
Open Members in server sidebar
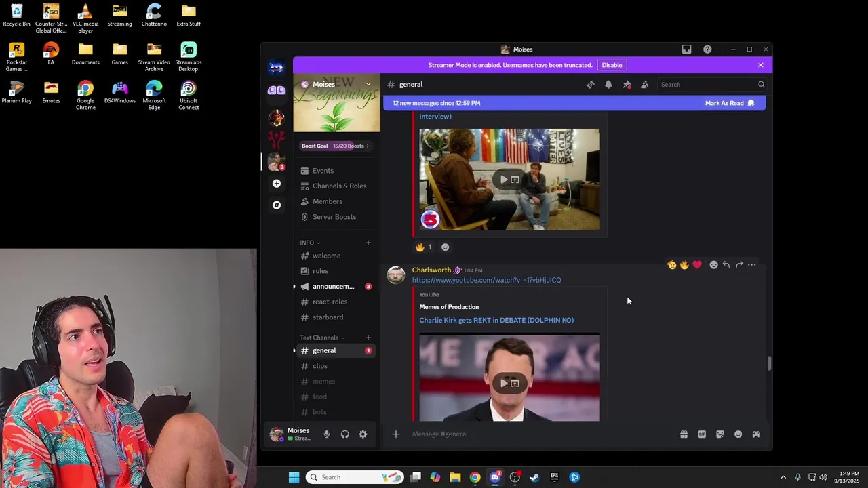click(336, 201)
